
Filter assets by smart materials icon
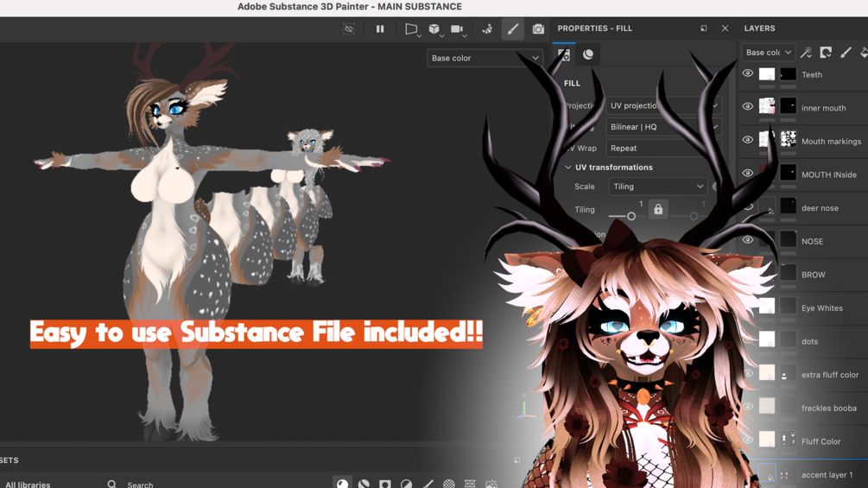coord(364,485)
